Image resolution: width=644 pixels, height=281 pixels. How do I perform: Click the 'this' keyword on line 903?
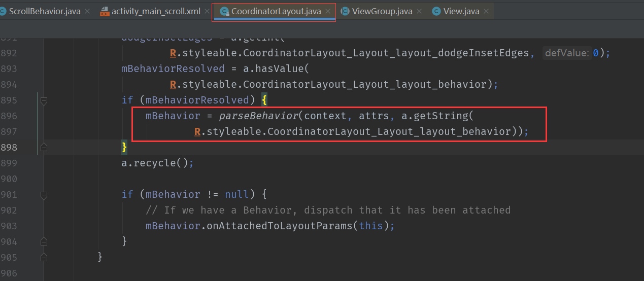tap(370, 226)
